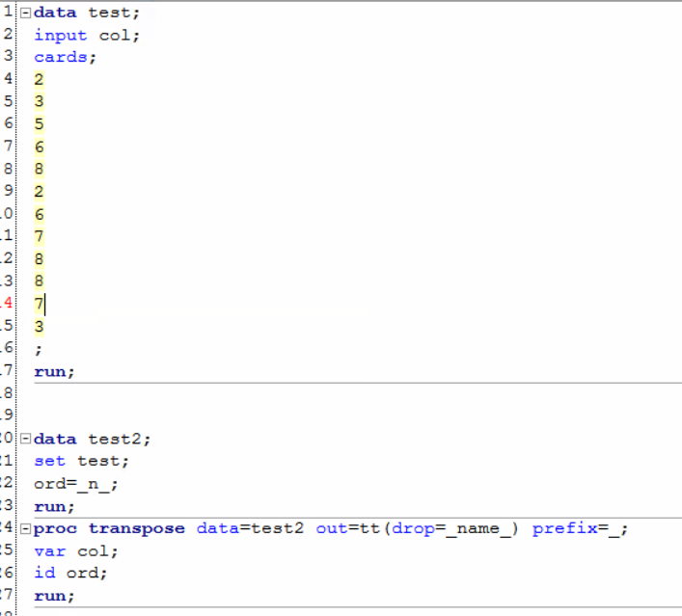Click the 'set test;' line
Screen dimensions: 682x616
click(81, 461)
